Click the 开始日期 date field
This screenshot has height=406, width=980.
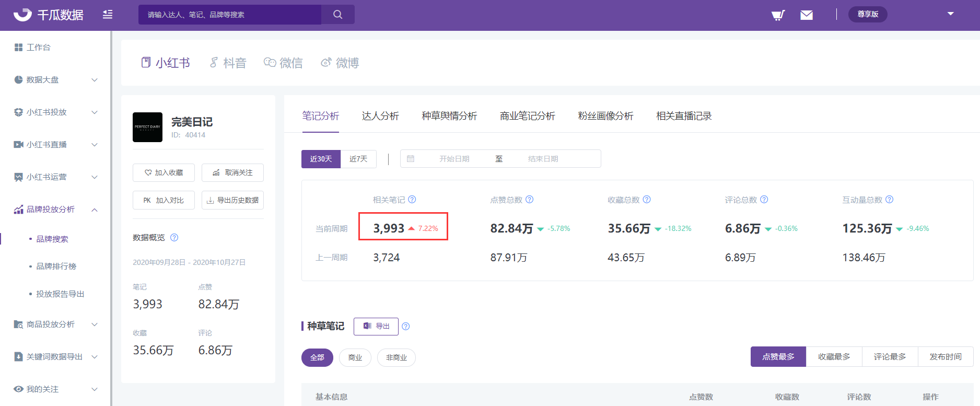(454, 159)
